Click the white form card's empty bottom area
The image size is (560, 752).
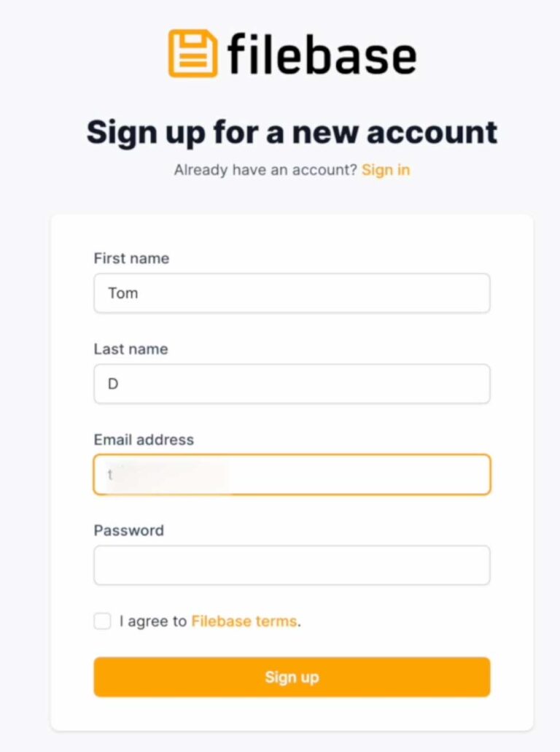click(x=292, y=713)
